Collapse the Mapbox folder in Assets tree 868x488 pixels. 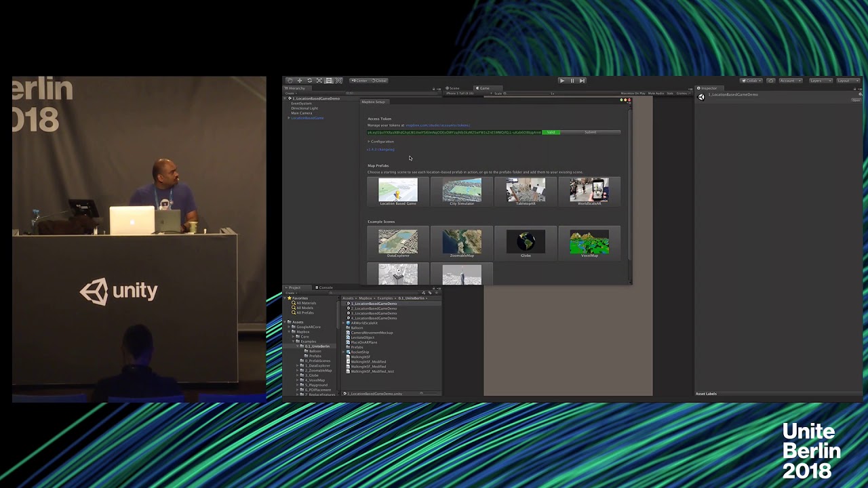tap(289, 331)
